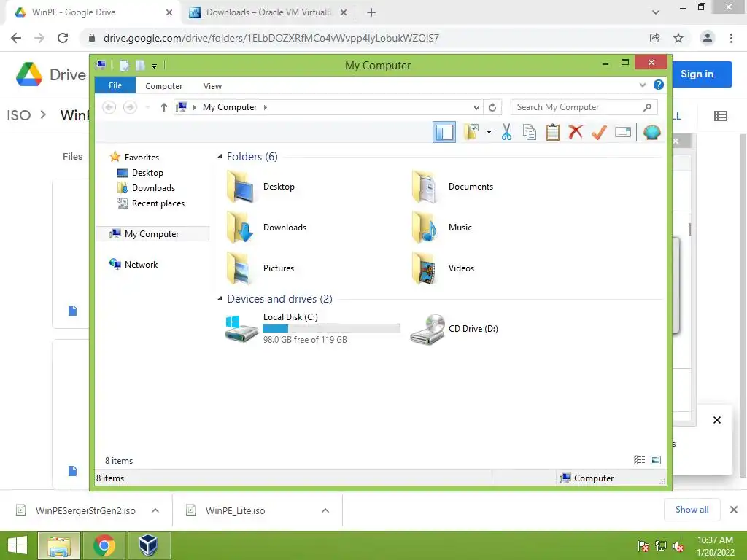Toggle the preview pane layout button

point(444,133)
